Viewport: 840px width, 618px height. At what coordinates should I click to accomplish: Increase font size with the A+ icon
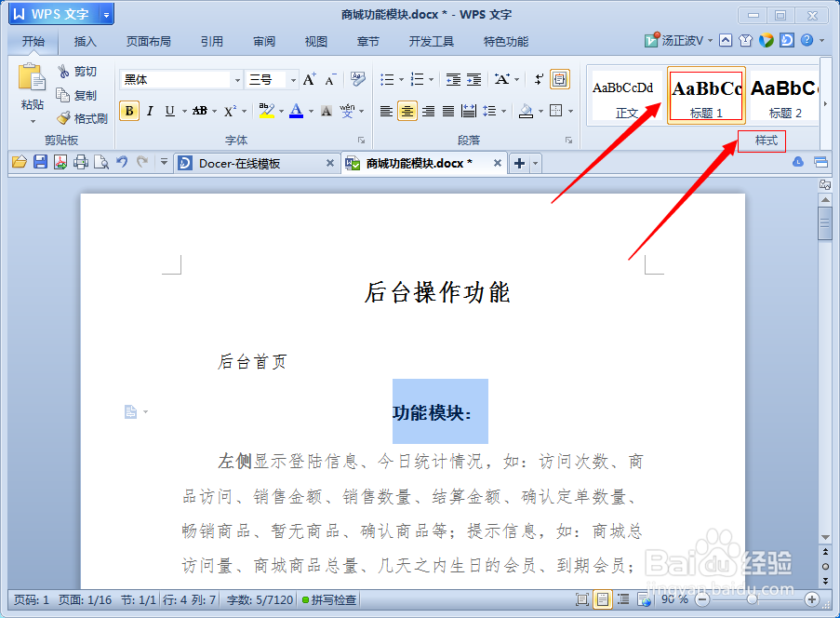click(x=309, y=80)
